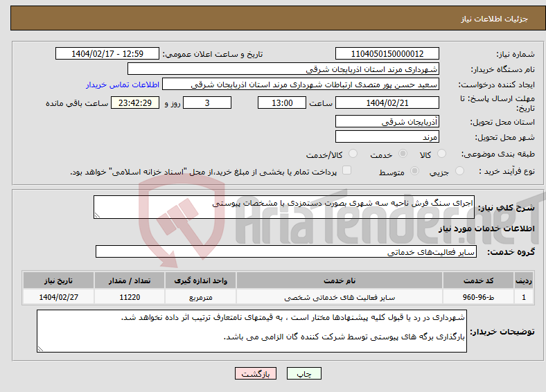The image size is (546, 392).
Task: Select the کالا radio button
Action: click(x=441, y=154)
